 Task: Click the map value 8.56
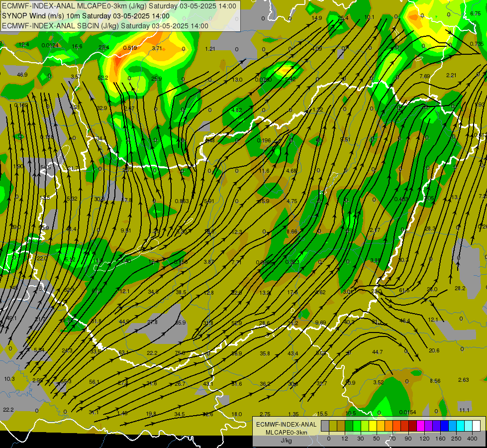tap(435, 381)
